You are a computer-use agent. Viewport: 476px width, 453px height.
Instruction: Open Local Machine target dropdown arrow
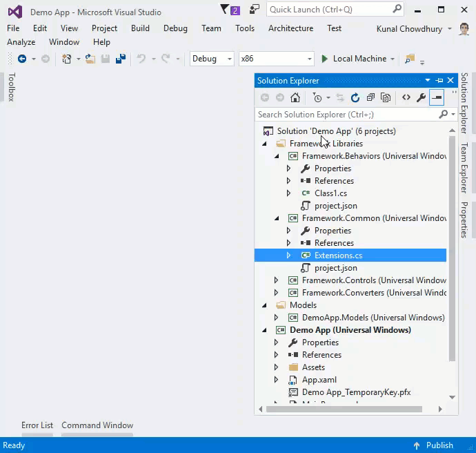(x=393, y=59)
